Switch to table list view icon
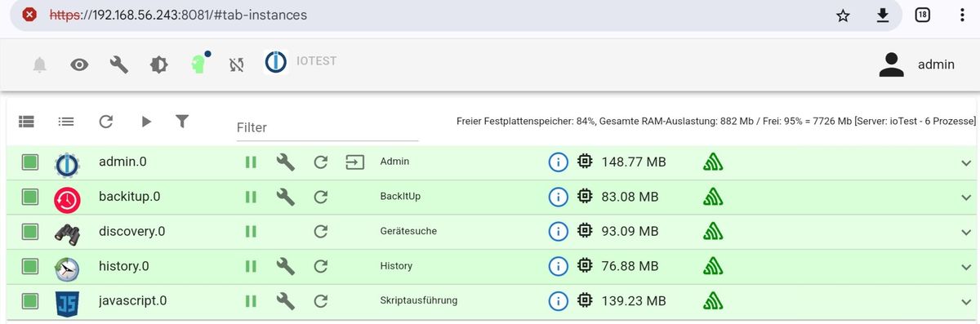The height and width of the screenshot is (324, 980). click(27, 121)
